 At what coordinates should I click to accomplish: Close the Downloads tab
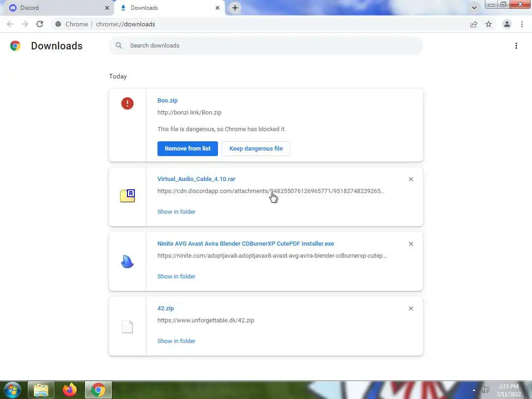click(x=218, y=8)
